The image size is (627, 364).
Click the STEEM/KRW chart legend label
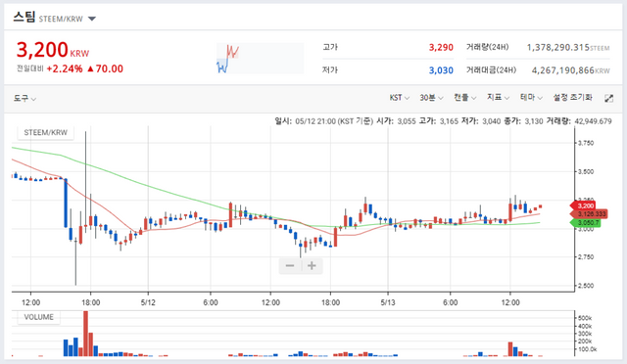tap(46, 133)
